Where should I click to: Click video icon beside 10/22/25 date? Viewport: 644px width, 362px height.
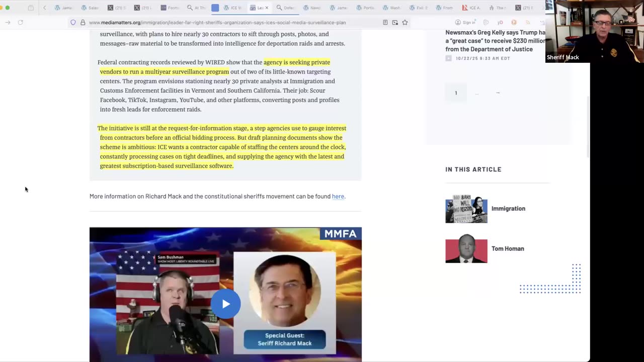(x=448, y=58)
